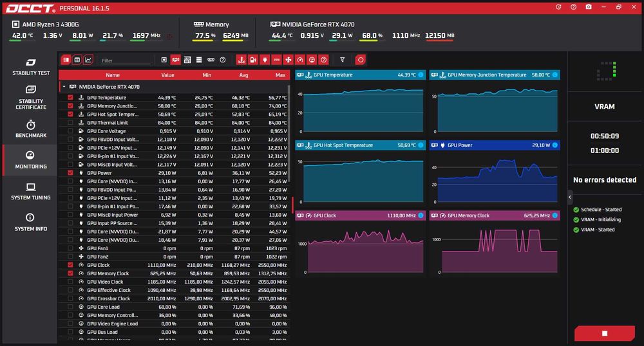644x346 pixels.
Task: Select the GPU Fan1 row
Action: (174, 248)
